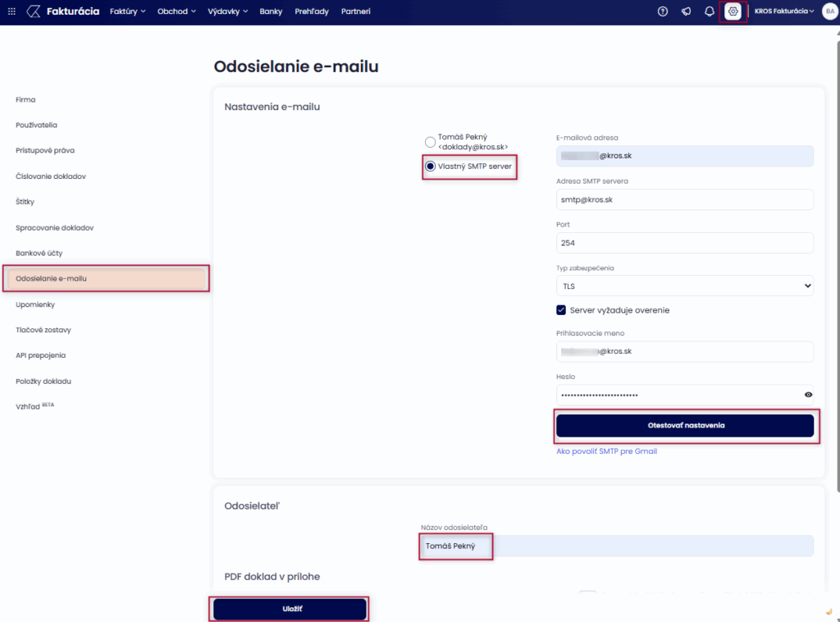
Task: Click the Otestovať nastavenia button
Action: [685, 426]
